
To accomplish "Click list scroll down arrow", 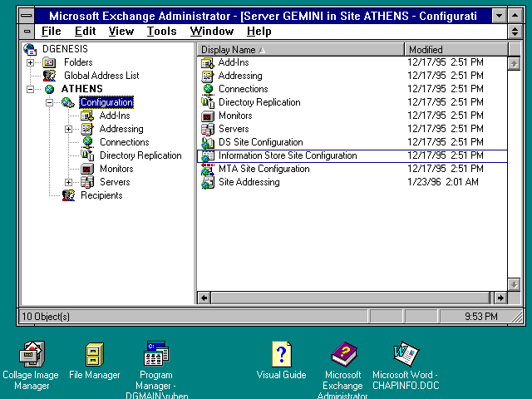I will (x=515, y=284).
